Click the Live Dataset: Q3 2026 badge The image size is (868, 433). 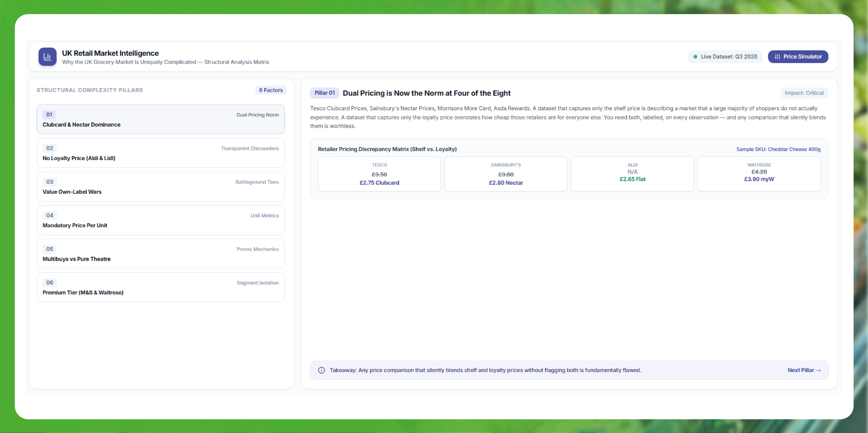(725, 57)
